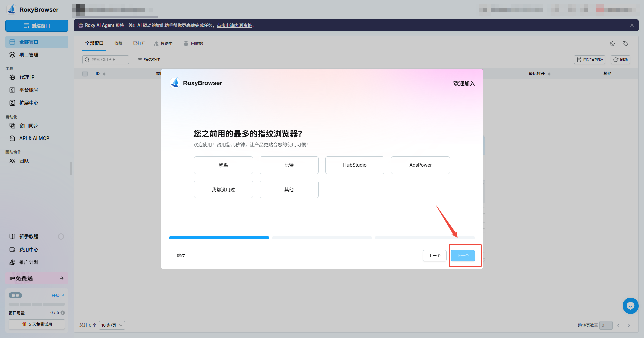This screenshot has height=338, width=644.
Task: Open the 窗口同步 sync tool
Action: click(29, 126)
